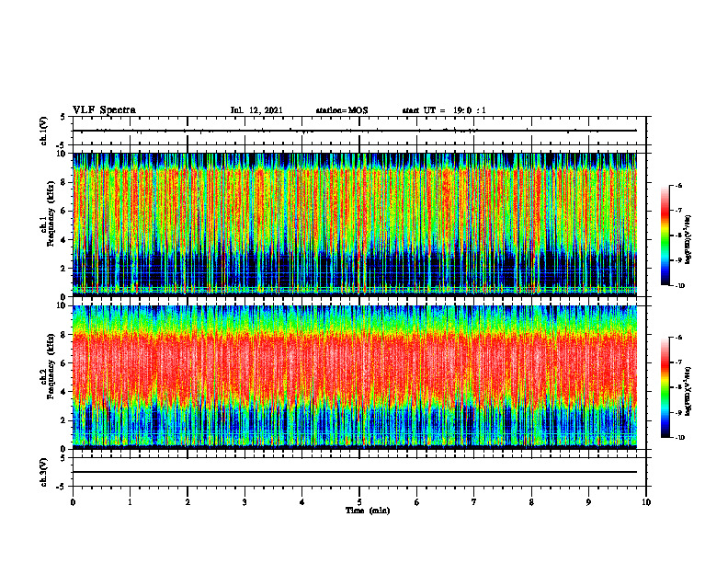This screenshot has height=563, width=728.
Task: Click the ch.1 voltage waveform trace
Action: (355, 131)
